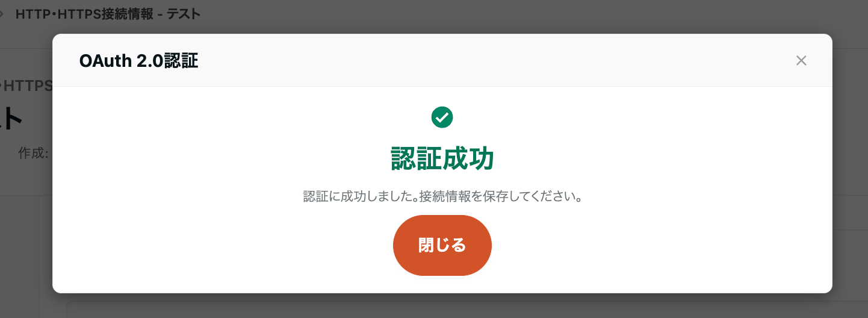This screenshot has width=868, height=318.
Task: Close the OAuth 2.0認証 dialog with X icon
Action: click(x=801, y=60)
